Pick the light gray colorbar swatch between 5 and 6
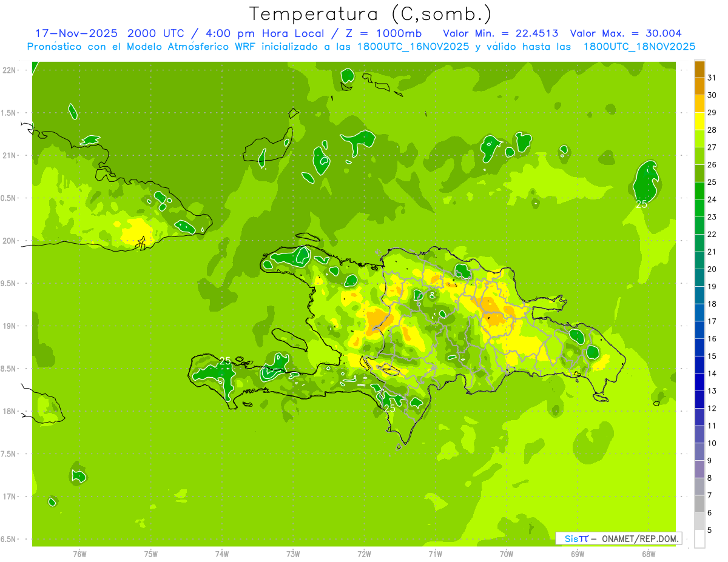The height and width of the screenshot is (562, 728). (699, 521)
